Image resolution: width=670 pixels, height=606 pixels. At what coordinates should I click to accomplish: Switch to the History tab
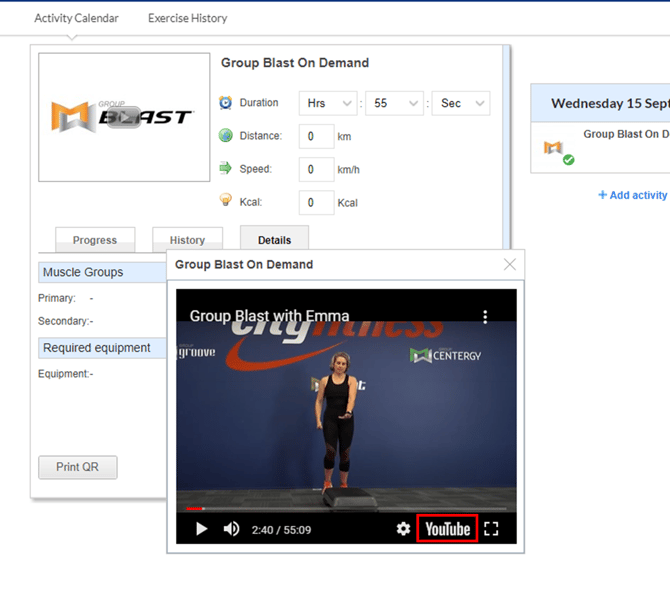[187, 240]
